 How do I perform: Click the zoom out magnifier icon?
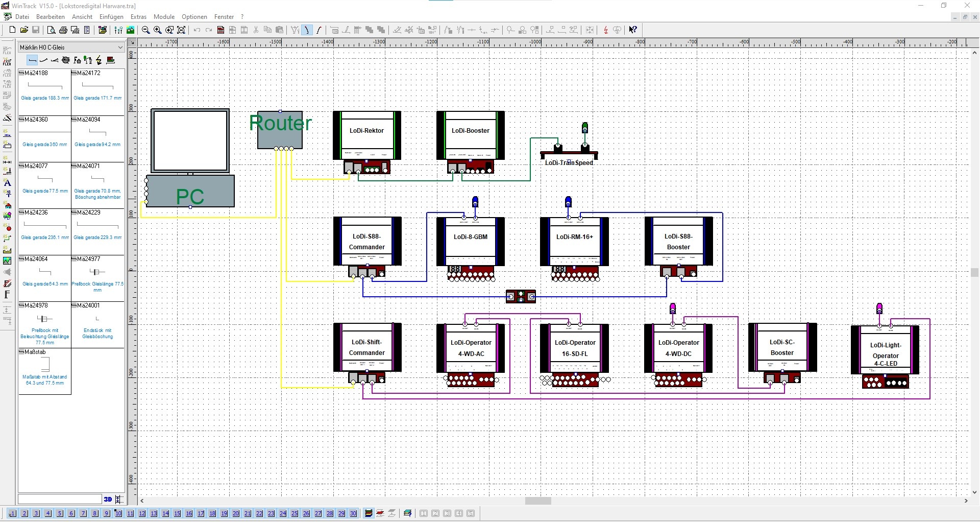coord(145,30)
